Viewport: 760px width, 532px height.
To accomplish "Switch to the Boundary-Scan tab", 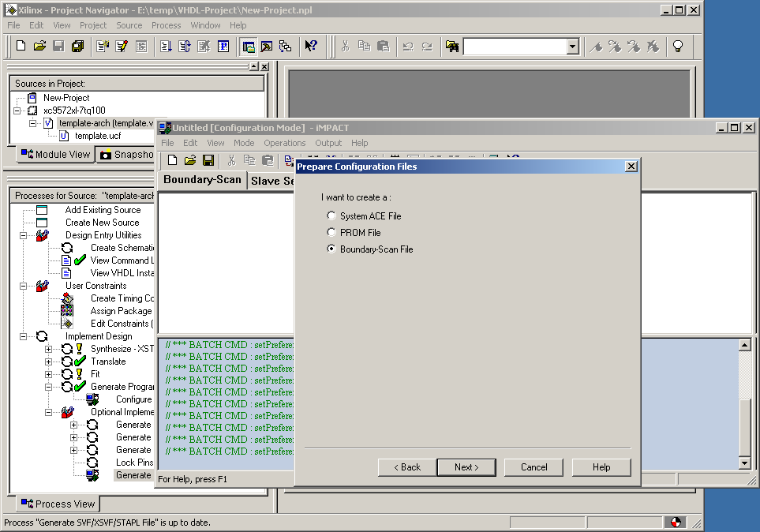I will [x=202, y=179].
